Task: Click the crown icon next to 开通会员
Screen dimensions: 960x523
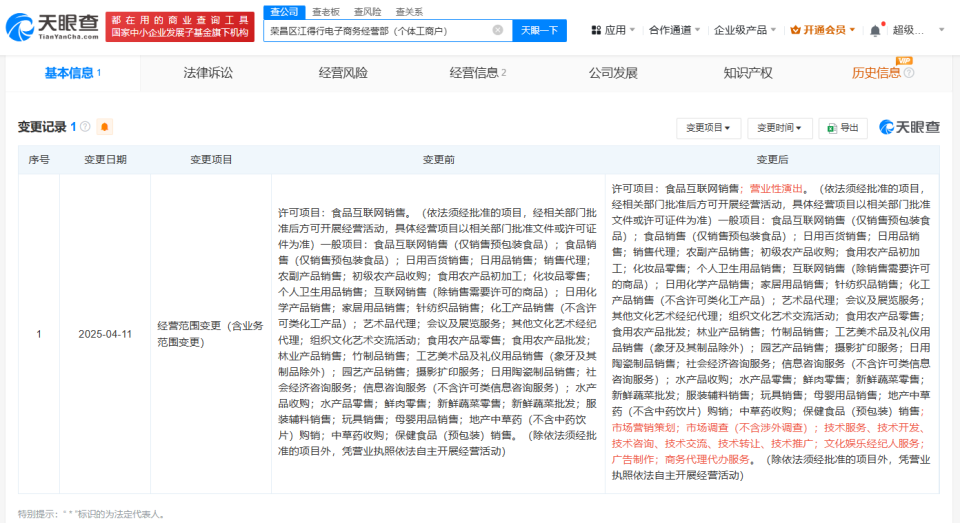Action: (x=796, y=30)
